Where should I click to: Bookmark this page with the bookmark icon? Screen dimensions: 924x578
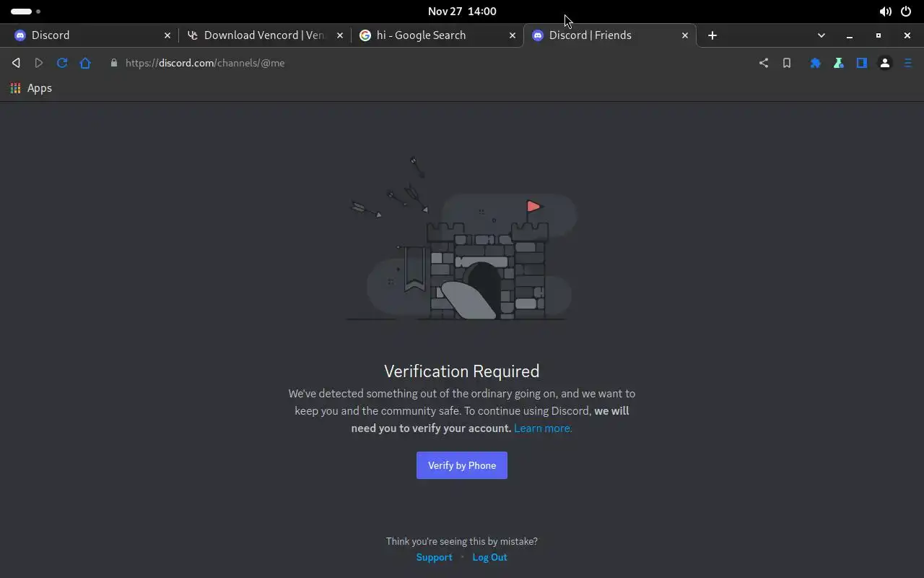787,63
